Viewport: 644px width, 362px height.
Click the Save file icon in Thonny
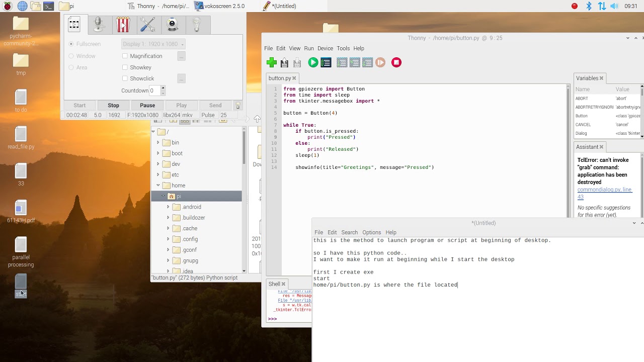(297, 62)
